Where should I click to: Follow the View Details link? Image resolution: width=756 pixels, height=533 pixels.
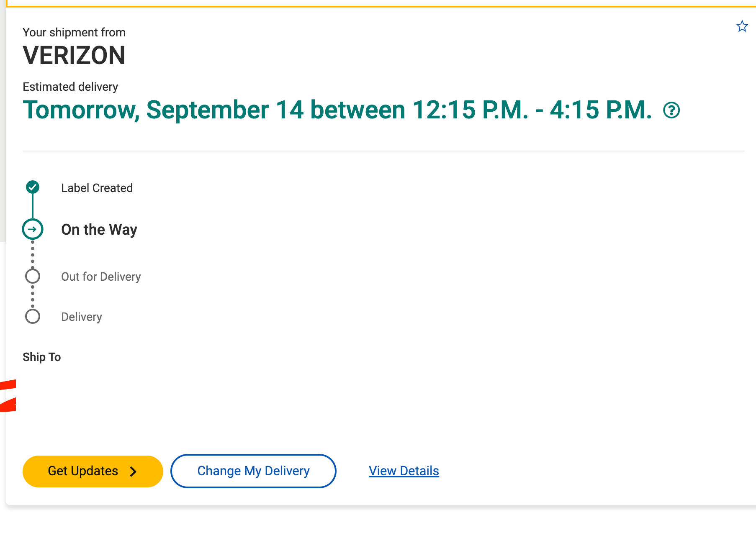pos(404,471)
